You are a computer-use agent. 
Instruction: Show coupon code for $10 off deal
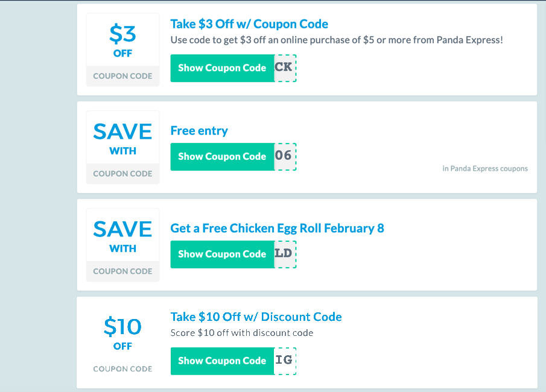[x=222, y=361]
